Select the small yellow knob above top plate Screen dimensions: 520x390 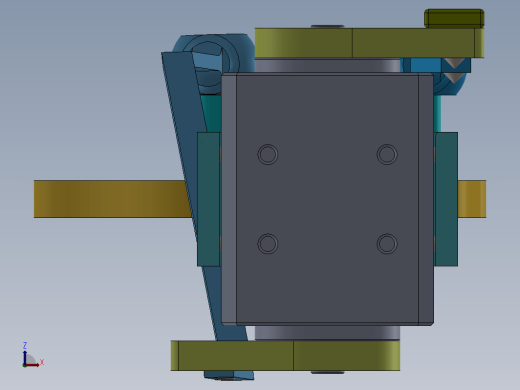pyautogui.click(x=454, y=19)
